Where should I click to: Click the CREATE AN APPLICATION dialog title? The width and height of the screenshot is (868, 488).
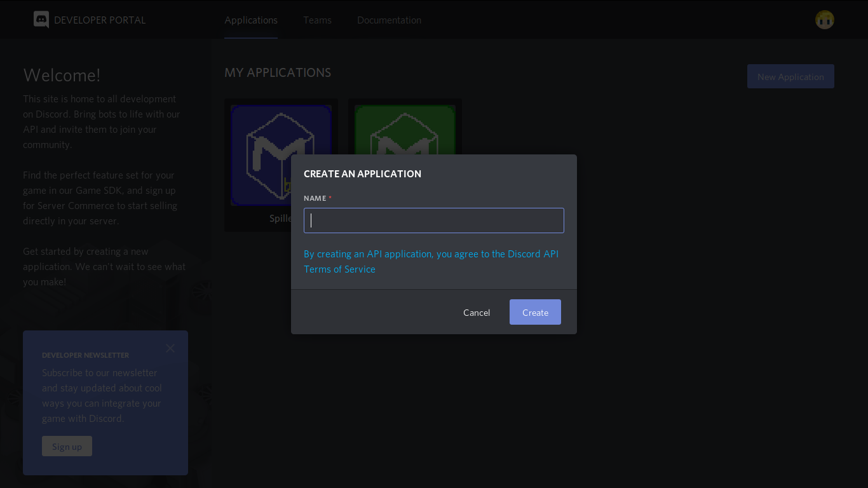coord(362,173)
